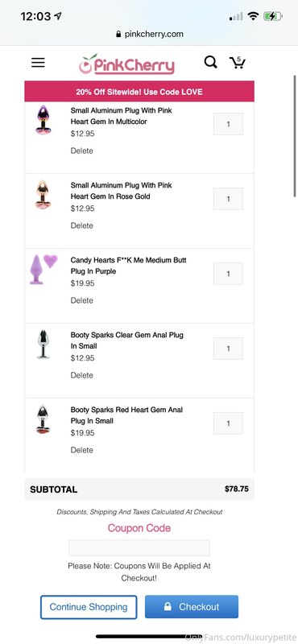Click the 20% Off Sitewide banner
Image resolution: width=298 pixels, height=644 pixels.
pyautogui.click(x=139, y=92)
